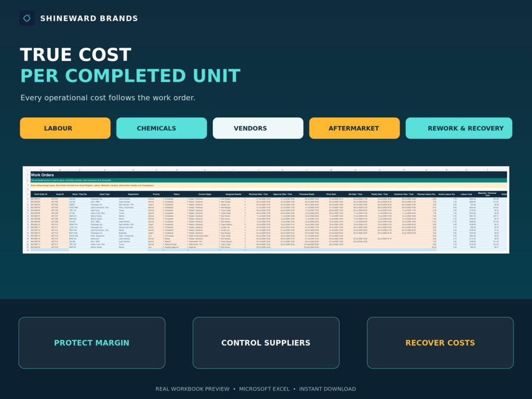Click the REWORK & RECOVERY button
Viewport: 532px width, 399px height.
pos(459,128)
